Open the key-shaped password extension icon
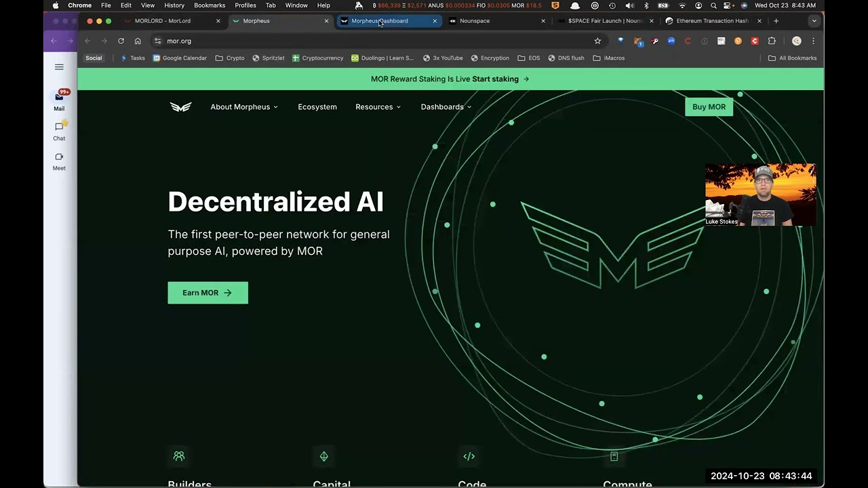The image size is (868, 488). [654, 41]
